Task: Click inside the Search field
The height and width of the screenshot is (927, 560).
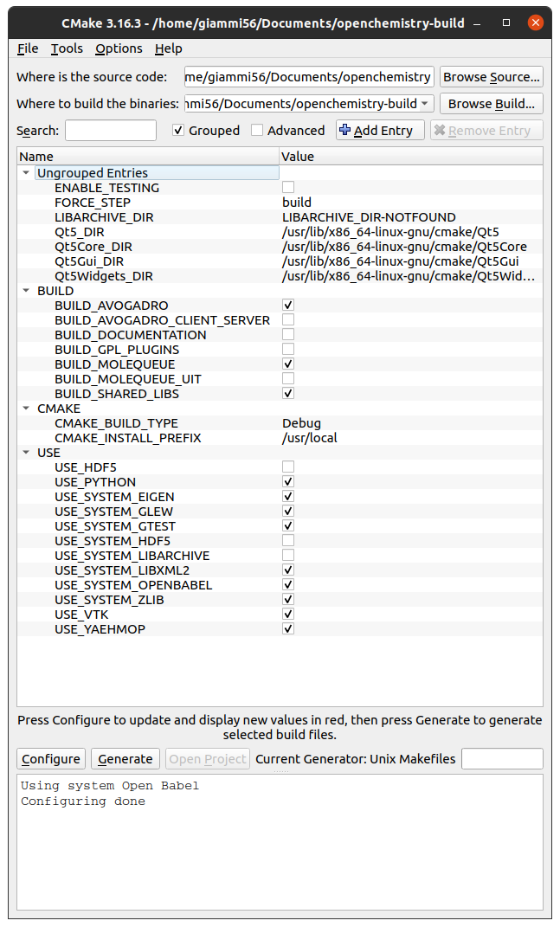Action: tap(110, 130)
